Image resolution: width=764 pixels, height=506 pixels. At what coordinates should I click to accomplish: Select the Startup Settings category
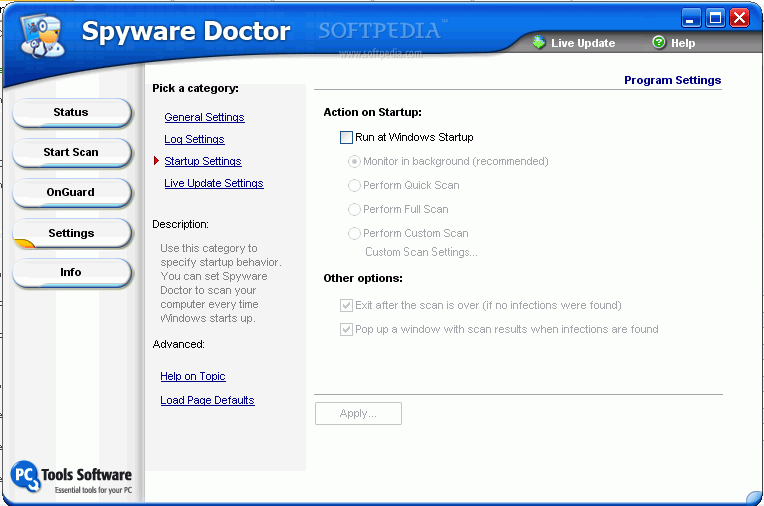point(203,161)
